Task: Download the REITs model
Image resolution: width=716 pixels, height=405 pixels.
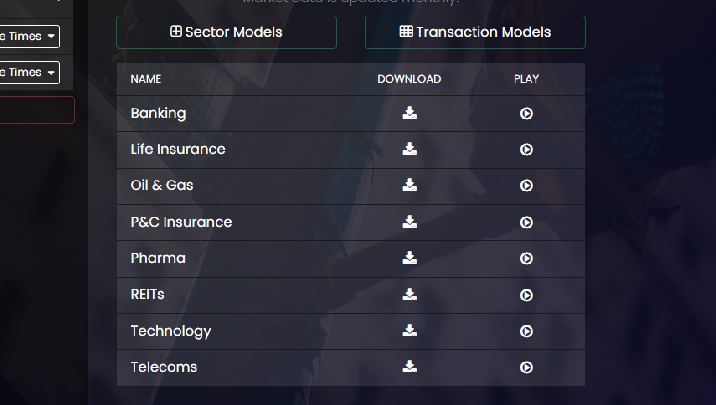Action: pyautogui.click(x=409, y=294)
